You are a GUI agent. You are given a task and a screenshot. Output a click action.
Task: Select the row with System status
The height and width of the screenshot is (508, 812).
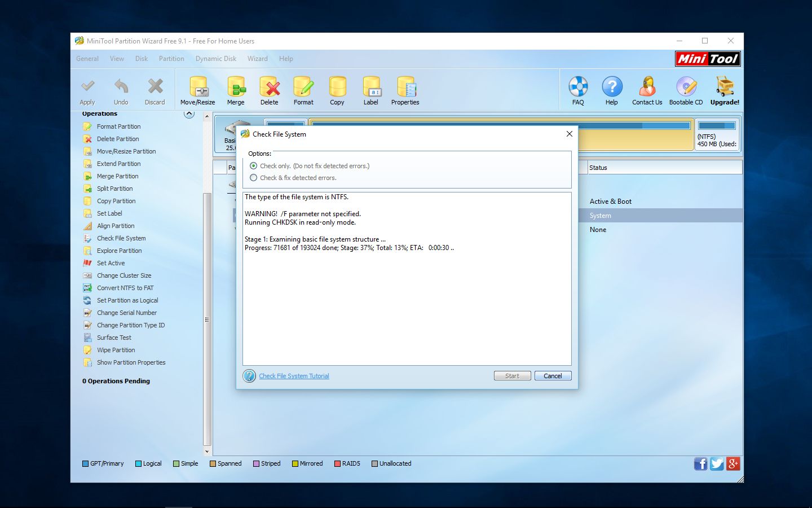click(x=660, y=216)
